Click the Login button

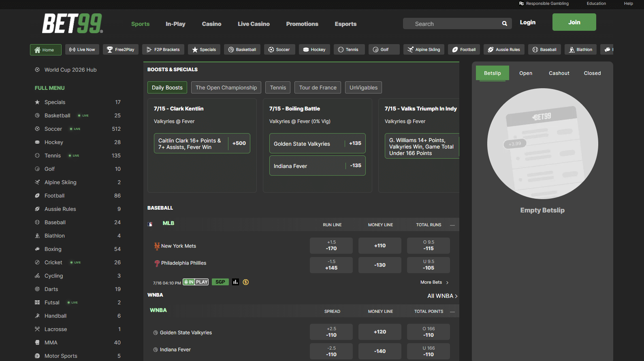(527, 23)
